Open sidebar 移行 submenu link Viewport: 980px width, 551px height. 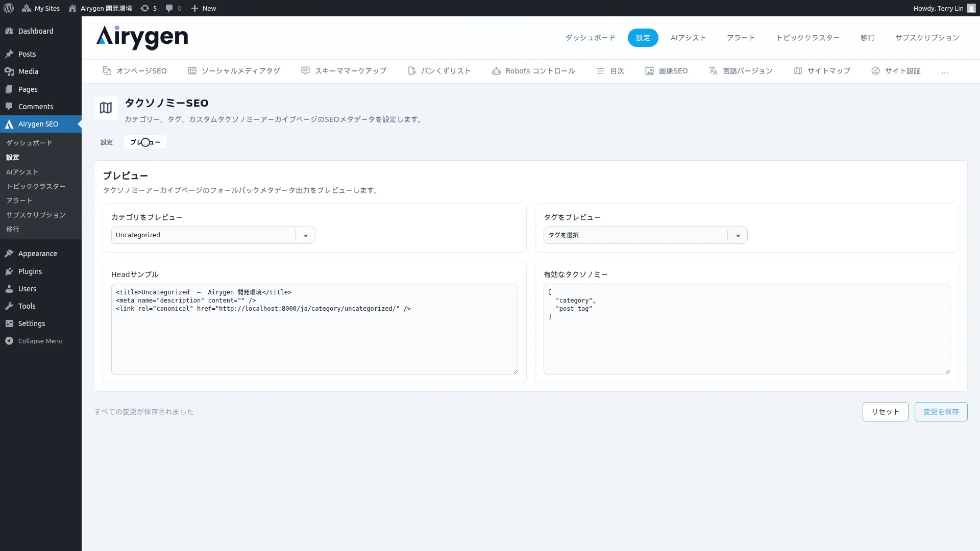(x=13, y=230)
